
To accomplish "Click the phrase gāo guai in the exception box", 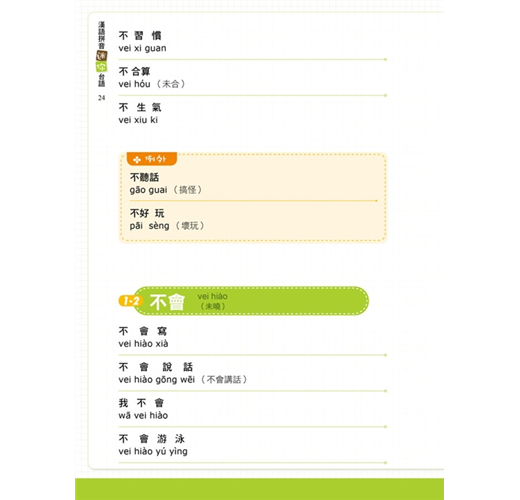I will click(148, 190).
